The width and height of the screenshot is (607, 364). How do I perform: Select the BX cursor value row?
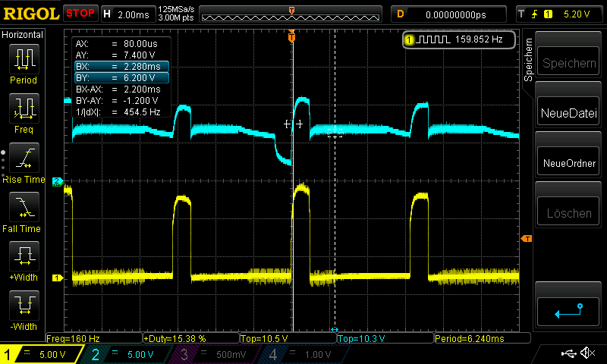pos(121,67)
